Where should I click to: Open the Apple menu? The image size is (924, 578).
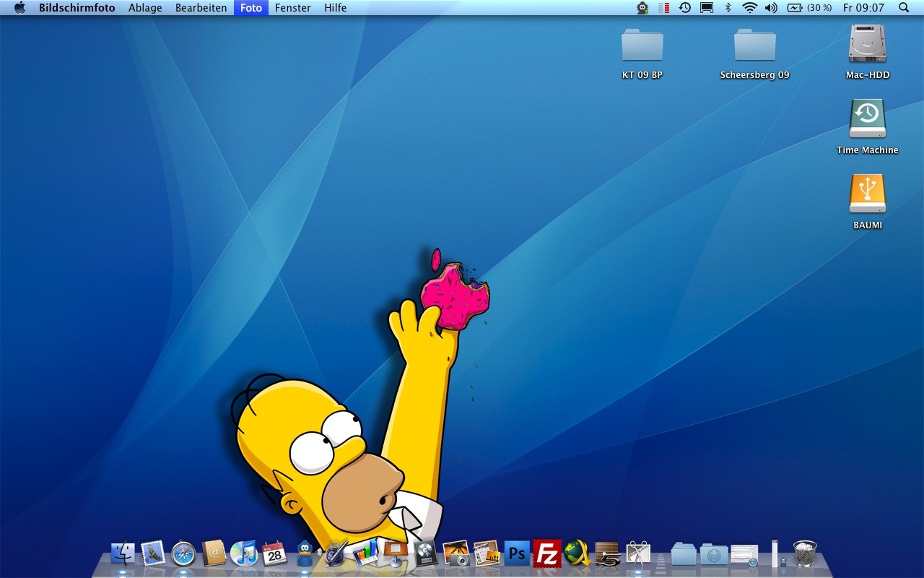(x=19, y=8)
